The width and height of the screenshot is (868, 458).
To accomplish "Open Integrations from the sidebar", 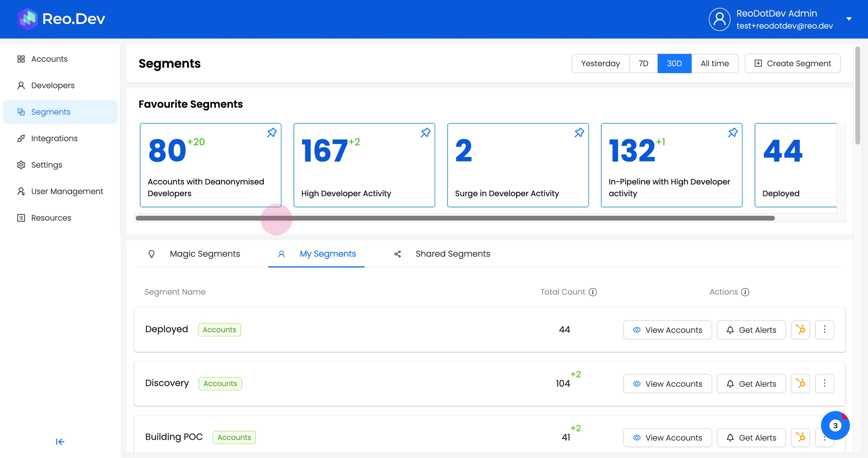I will 54,138.
